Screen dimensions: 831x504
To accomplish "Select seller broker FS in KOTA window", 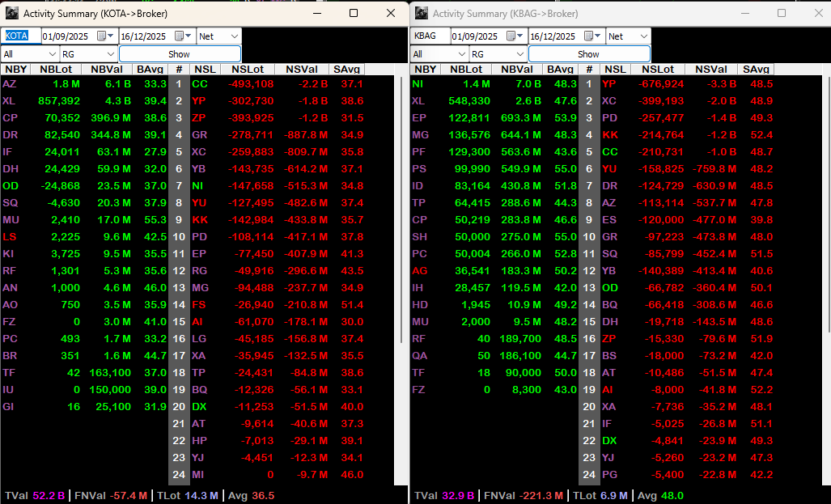I will click(x=199, y=305).
